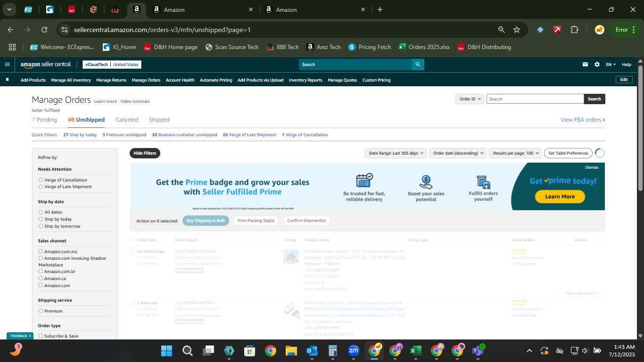This screenshot has width=644, height=362.
Task: Click the search magnifier button in Seller Central
Action: click(418, 65)
